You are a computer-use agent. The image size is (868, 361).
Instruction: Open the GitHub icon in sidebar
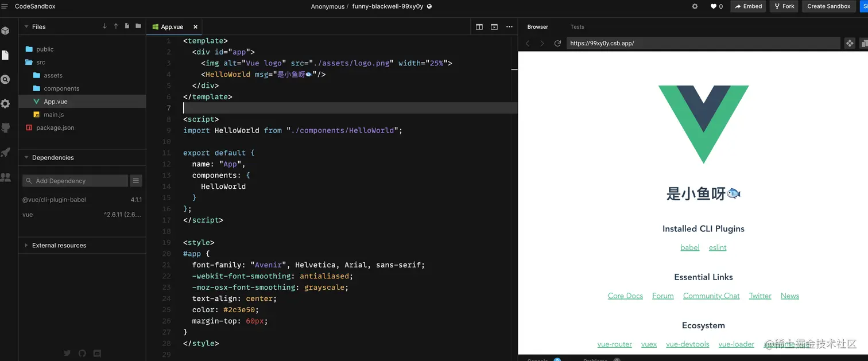point(5,128)
